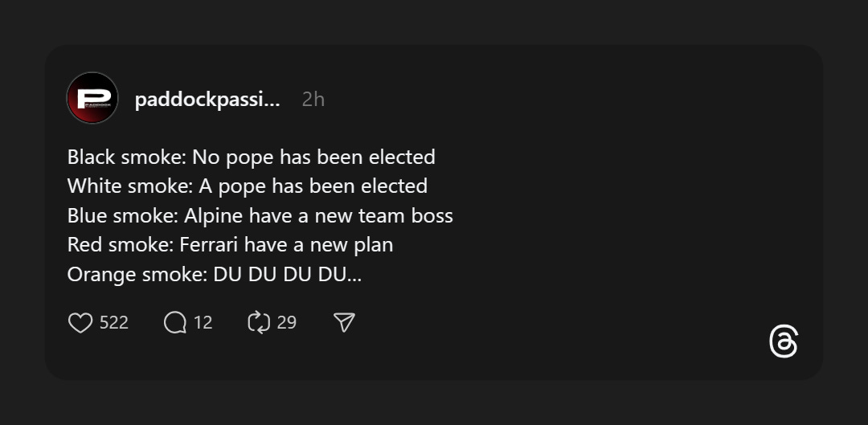Open the paddockpassion profile avatar
This screenshot has height=425, width=868.
92,98
